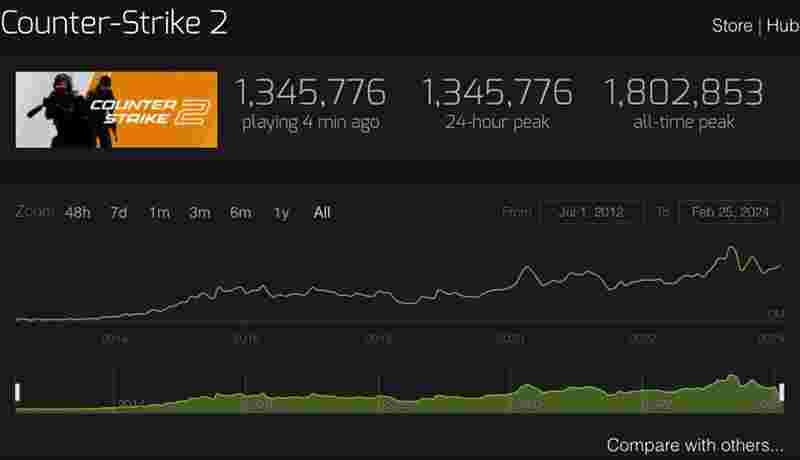Open the Hub link

point(783,25)
